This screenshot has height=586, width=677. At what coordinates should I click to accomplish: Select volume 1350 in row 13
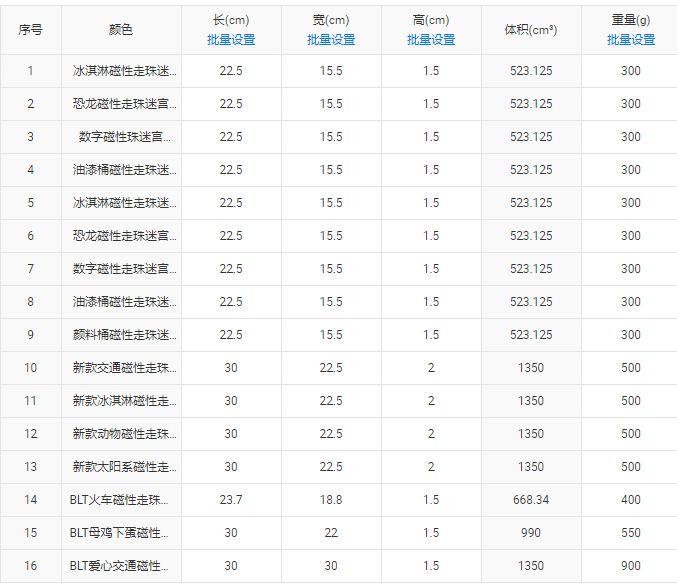click(x=531, y=467)
